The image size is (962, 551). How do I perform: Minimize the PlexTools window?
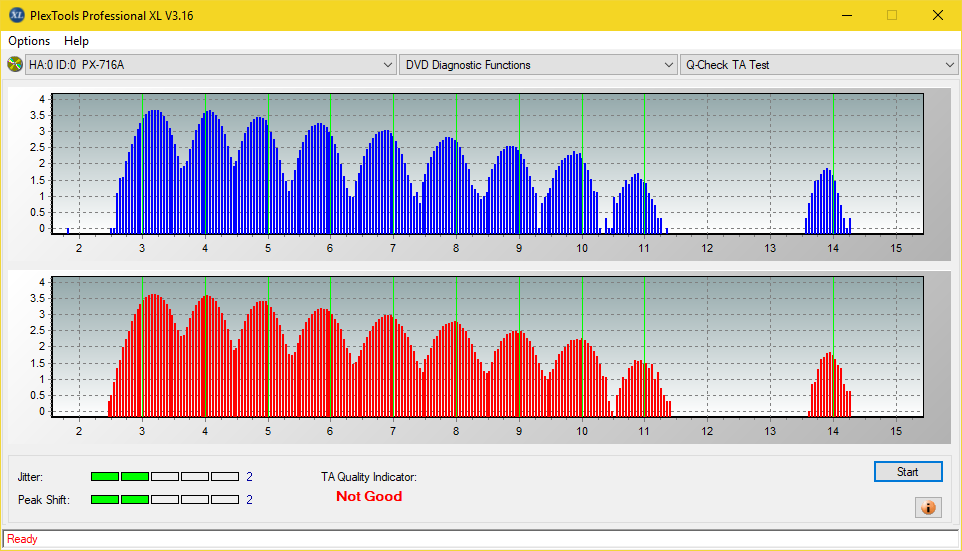point(847,15)
